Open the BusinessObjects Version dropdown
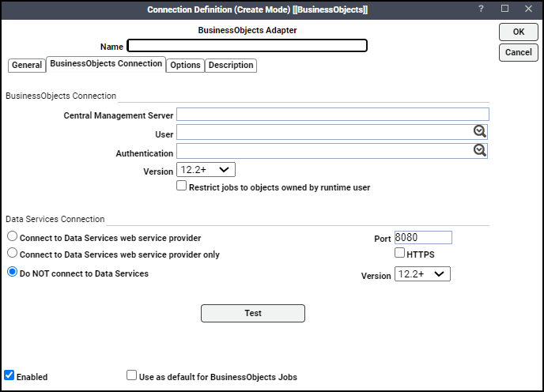This screenshot has height=392, width=544. pos(206,170)
